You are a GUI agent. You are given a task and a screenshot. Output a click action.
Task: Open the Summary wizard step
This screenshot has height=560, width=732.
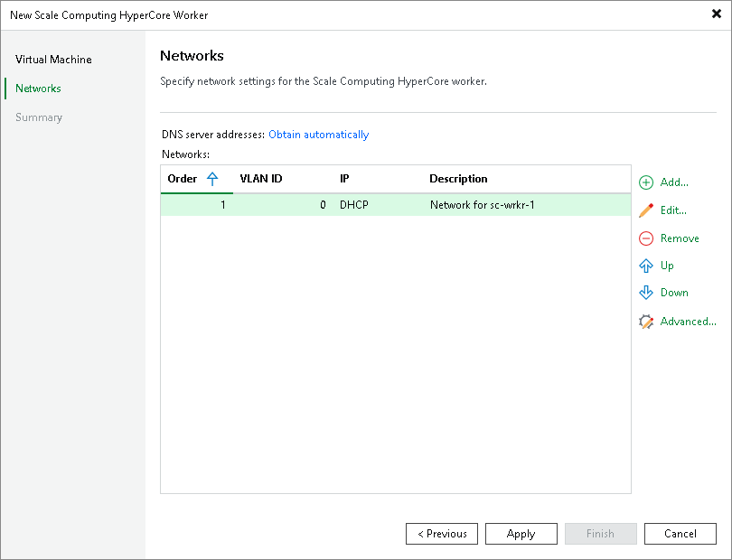click(x=39, y=117)
